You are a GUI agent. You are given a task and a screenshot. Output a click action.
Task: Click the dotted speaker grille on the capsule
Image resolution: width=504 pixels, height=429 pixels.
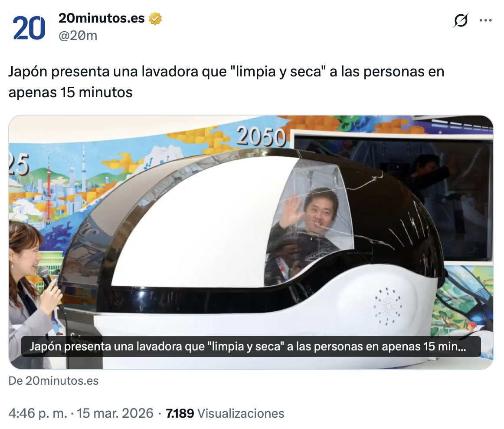click(388, 306)
